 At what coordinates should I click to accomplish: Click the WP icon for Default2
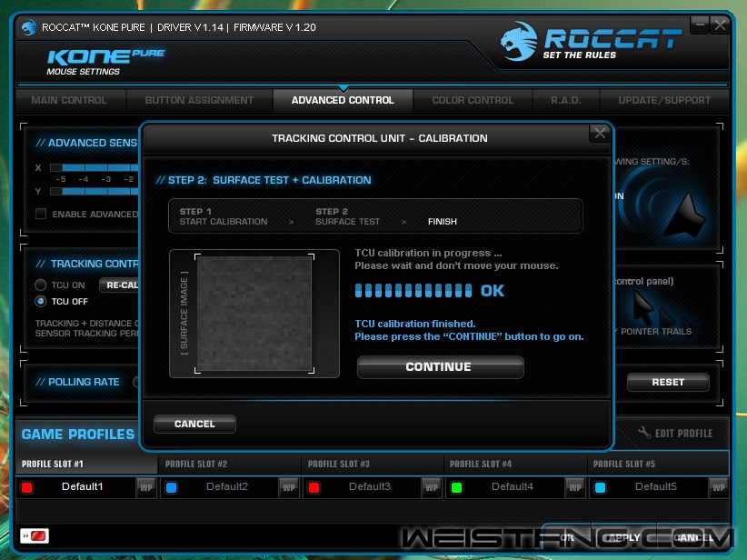(x=289, y=487)
